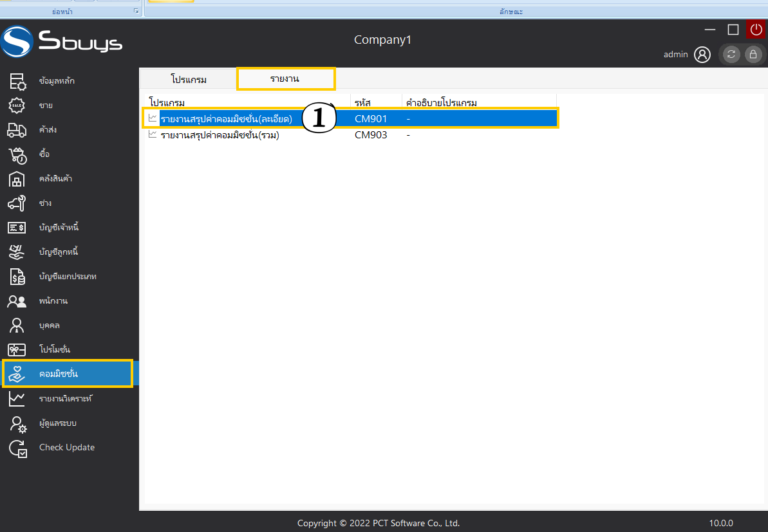Screen dimensions: 768x532
Task: Open the โปรโมชั่น sidebar menu
Action: click(54, 349)
